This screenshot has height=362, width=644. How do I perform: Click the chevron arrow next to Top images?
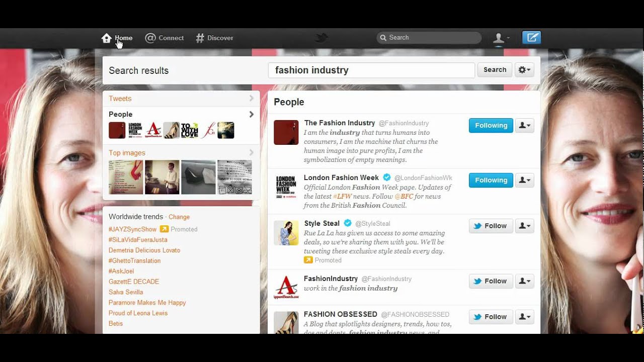pyautogui.click(x=251, y=153)
